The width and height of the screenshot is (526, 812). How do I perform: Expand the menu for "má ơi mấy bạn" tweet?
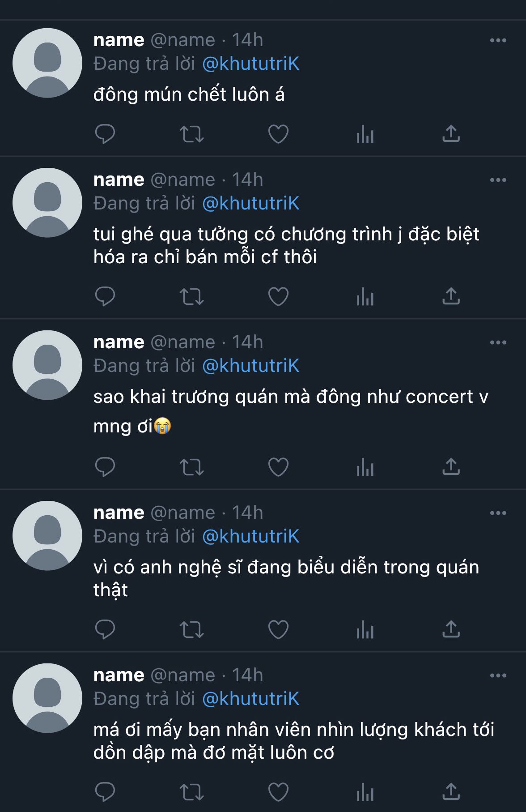[498, 675]
